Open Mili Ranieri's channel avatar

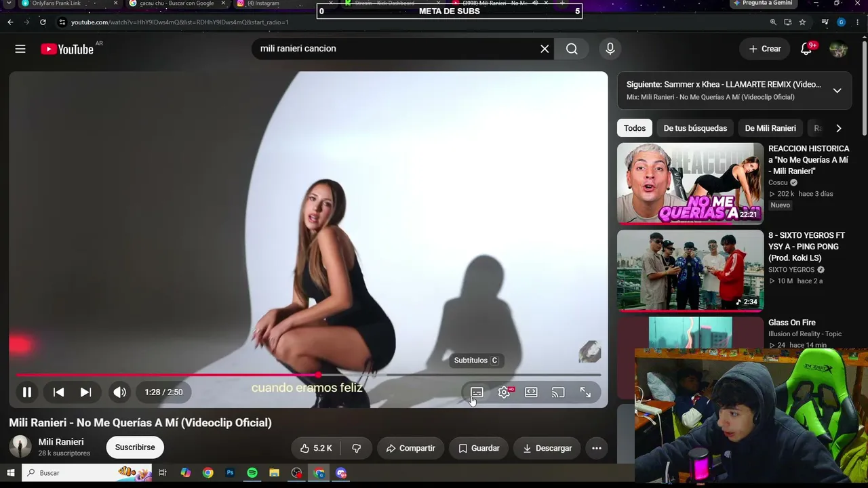20,447
